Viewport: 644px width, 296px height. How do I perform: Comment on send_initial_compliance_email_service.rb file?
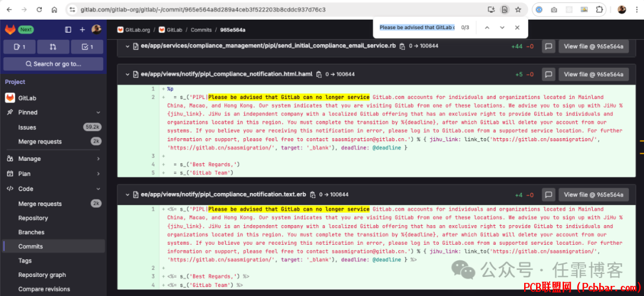[x=549, y=46]
